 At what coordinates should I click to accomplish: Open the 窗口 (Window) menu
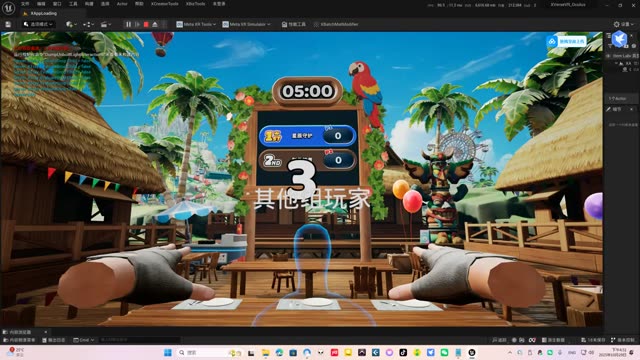[x=57, y=4]
